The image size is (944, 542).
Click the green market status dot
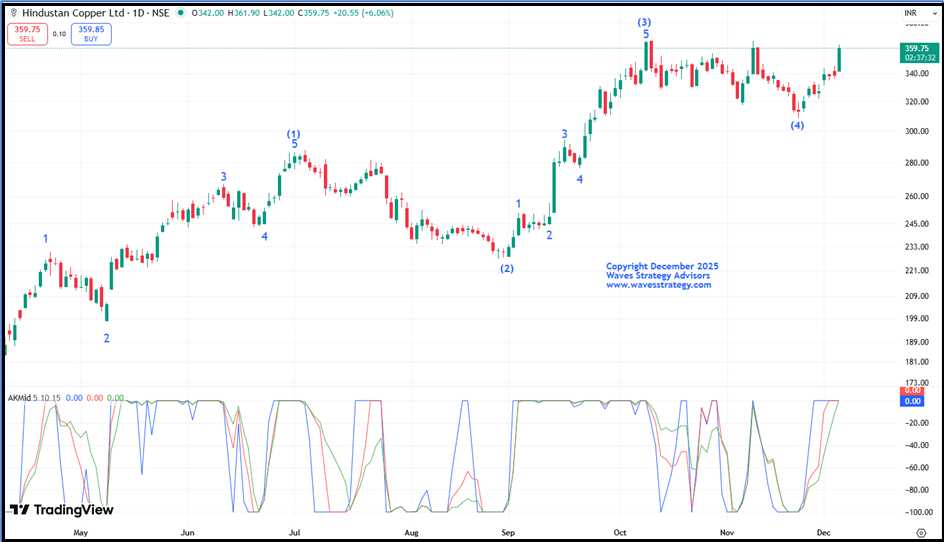(x=180, y=13)
